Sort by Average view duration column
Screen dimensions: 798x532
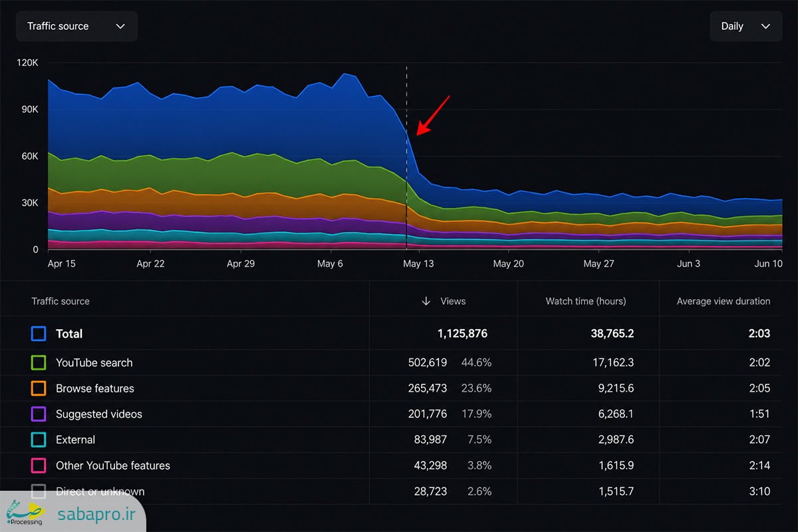tap(724, 301)
